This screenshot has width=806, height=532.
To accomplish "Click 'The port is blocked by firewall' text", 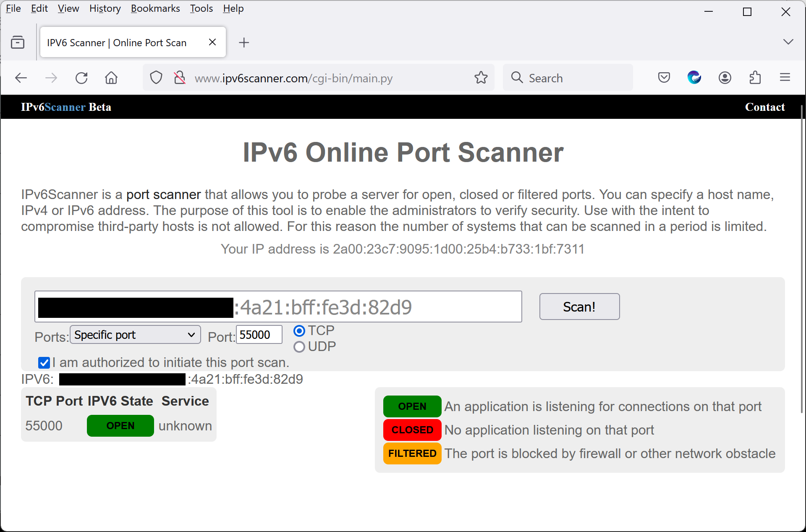I will coord(610,453).
